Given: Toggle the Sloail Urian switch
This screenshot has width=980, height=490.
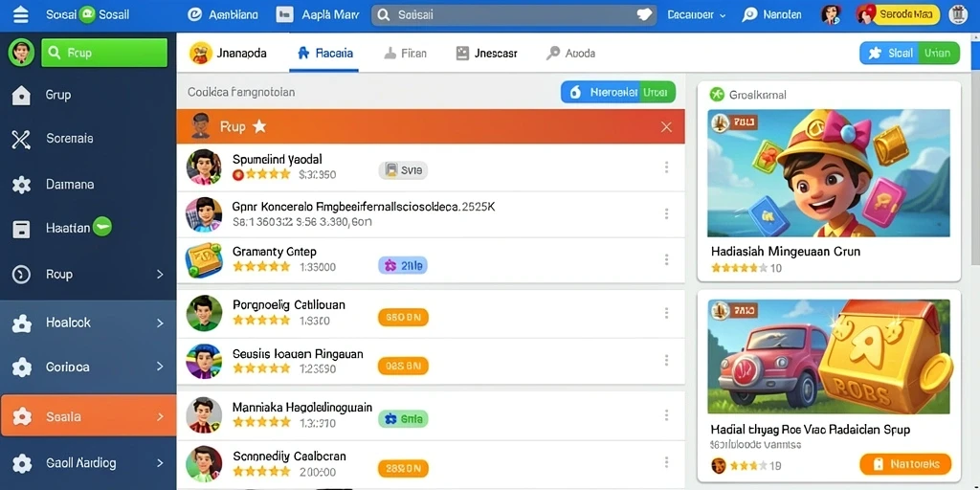Looking at the screenshot, I should coord(909,54).
